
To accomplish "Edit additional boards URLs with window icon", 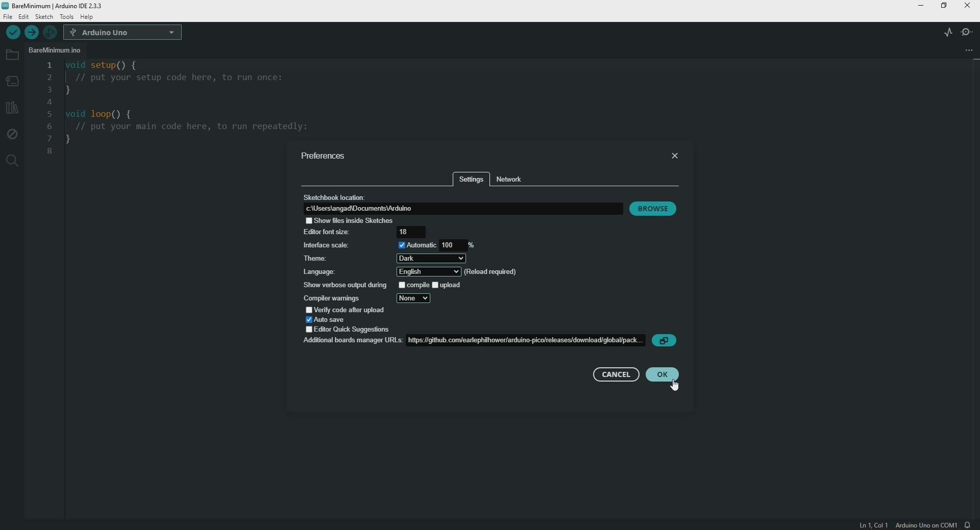I will [x=664, y=341].
